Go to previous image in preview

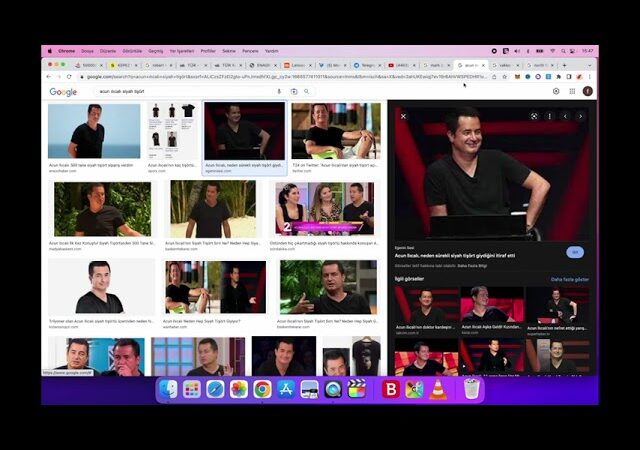[x=565, y=116]
